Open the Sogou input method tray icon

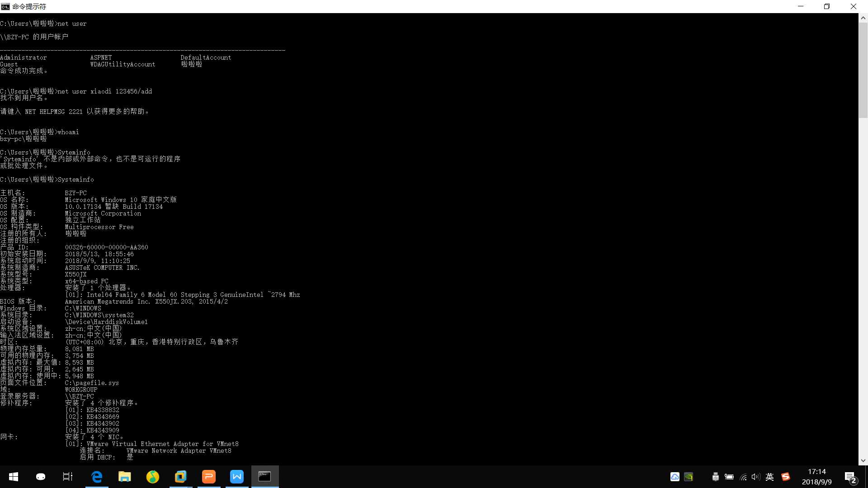(786, 477)
